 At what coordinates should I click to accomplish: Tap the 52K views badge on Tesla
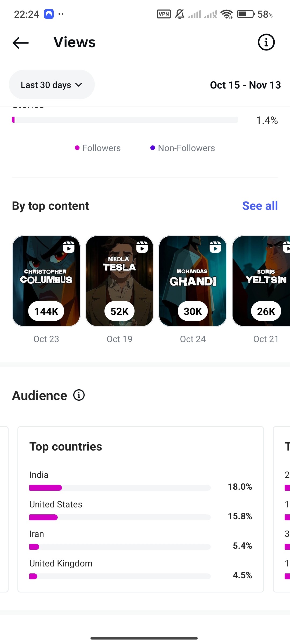[x=119, y=311]
